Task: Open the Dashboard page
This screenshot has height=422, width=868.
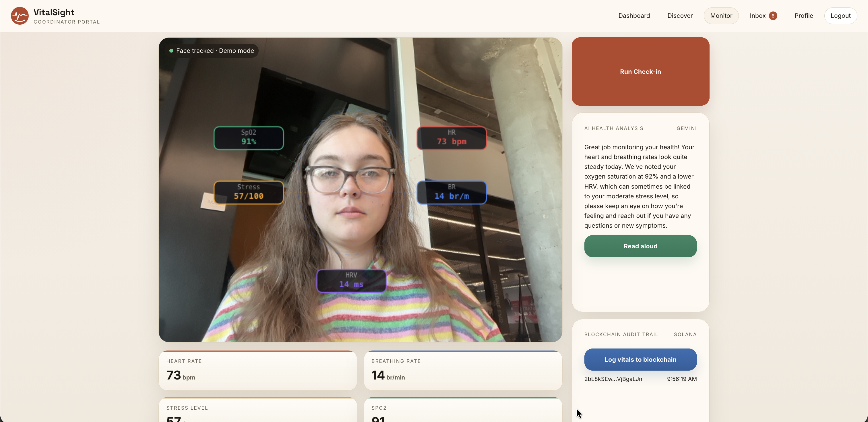Action: pyautogui.click(x=634, y=16)
